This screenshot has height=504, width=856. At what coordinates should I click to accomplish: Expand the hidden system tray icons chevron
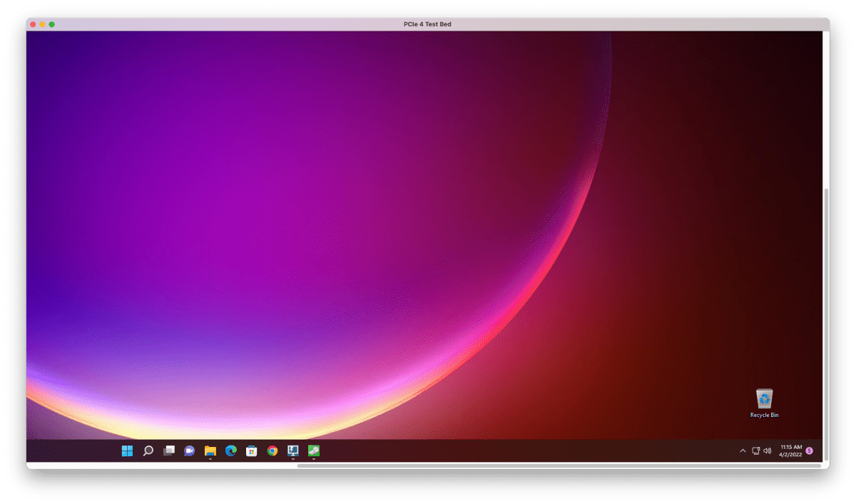tap(743, 451)
